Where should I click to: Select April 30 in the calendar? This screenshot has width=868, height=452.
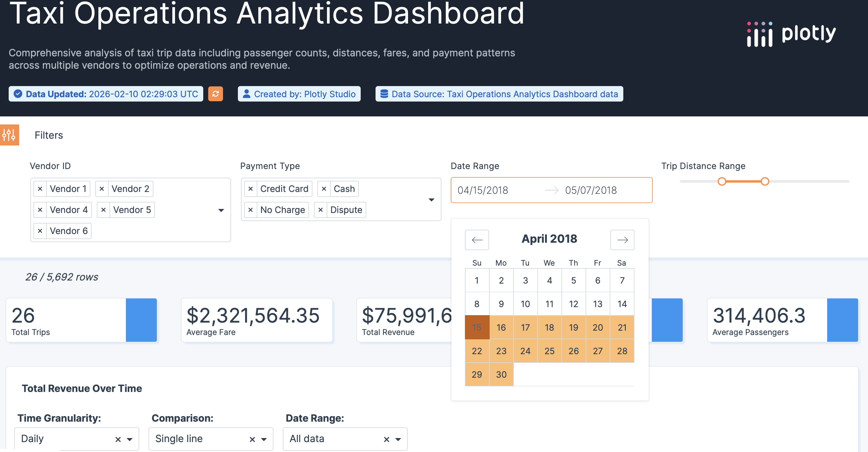501,374
